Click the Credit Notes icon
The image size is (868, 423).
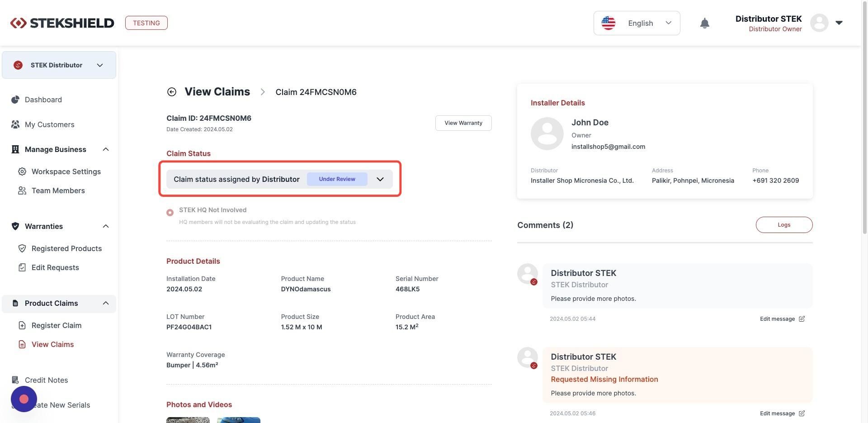15,380
